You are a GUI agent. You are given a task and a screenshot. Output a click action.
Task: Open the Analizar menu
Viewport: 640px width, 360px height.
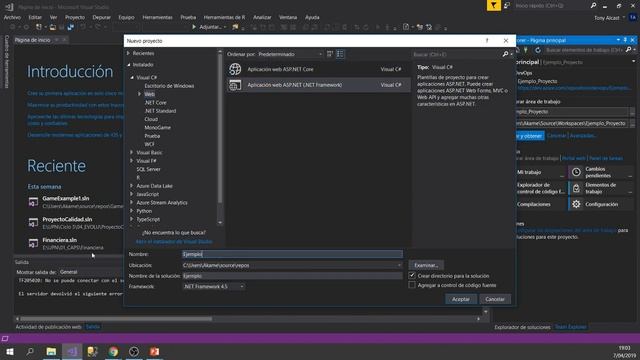[262, 17]
